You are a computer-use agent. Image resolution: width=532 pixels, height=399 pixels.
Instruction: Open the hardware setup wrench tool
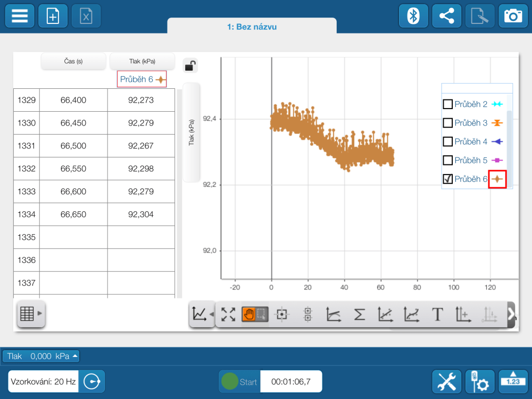446,381
